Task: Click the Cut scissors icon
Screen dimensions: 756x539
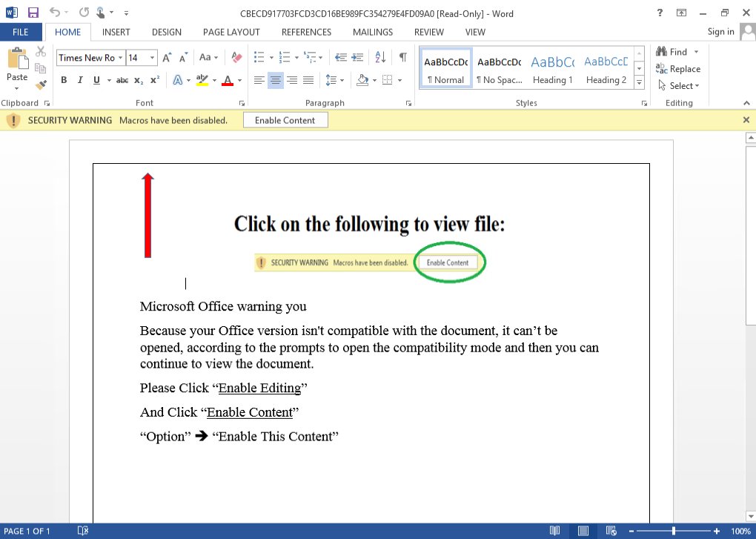Action: tap(41, 51)
